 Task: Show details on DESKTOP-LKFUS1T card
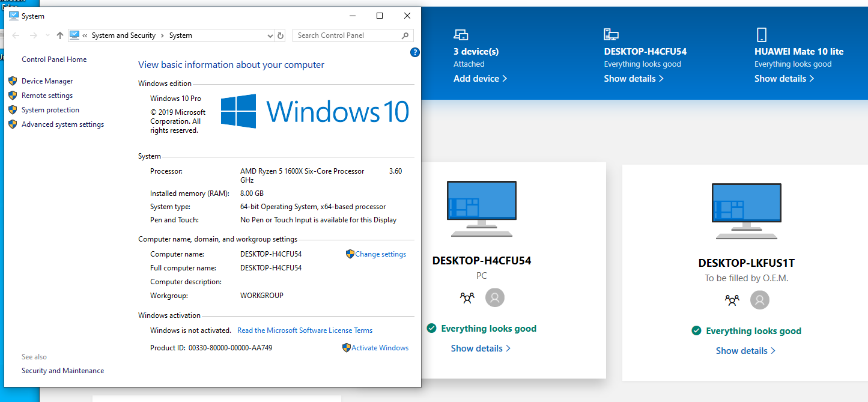(745, 351)
